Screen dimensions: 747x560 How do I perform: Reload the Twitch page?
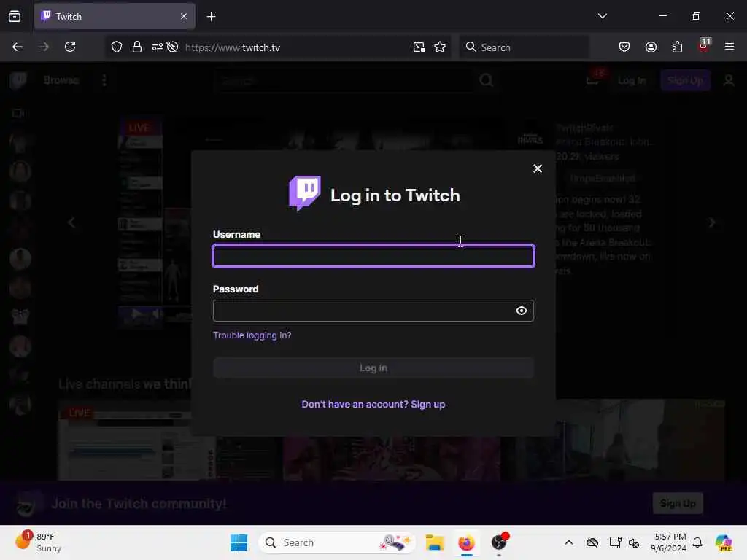pyautogui.click(x=70, y=47)
